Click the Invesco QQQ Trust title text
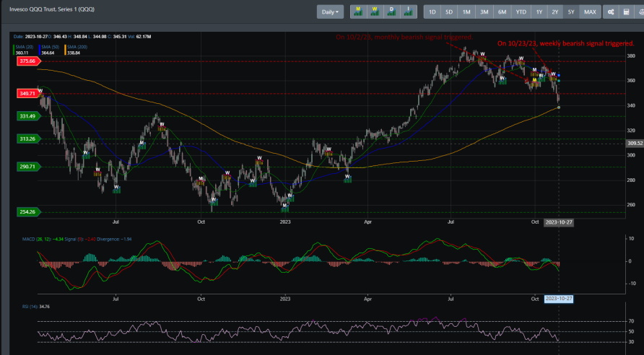The width and height of the screenshot is (644, 355). point(52,9)
